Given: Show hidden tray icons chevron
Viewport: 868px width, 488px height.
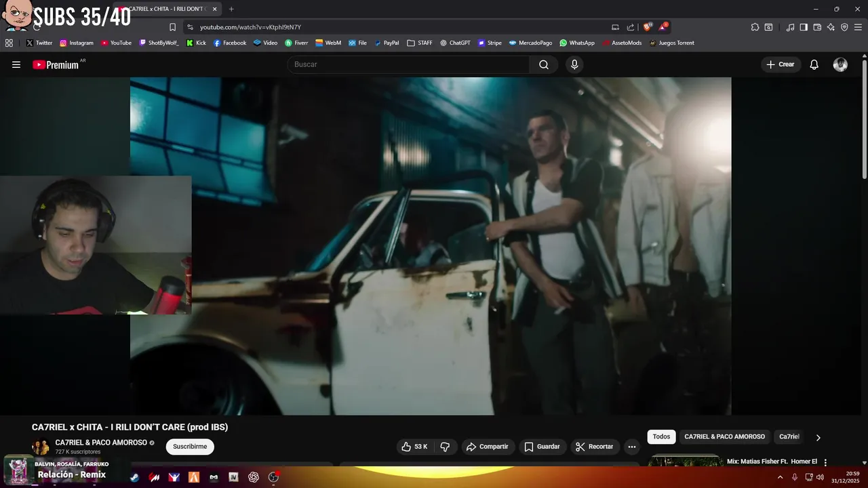Looking at the screenshot, I should (x=780, y=477).
